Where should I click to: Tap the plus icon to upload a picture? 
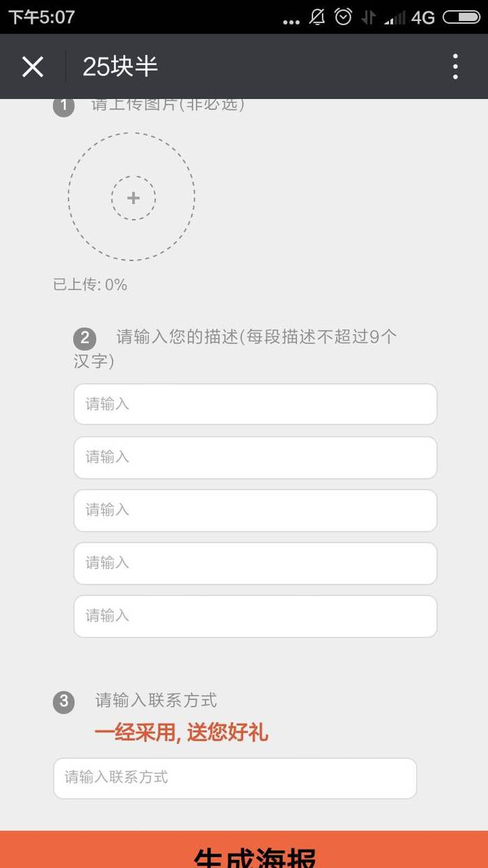pyautogui.click(x=133, y=198)
